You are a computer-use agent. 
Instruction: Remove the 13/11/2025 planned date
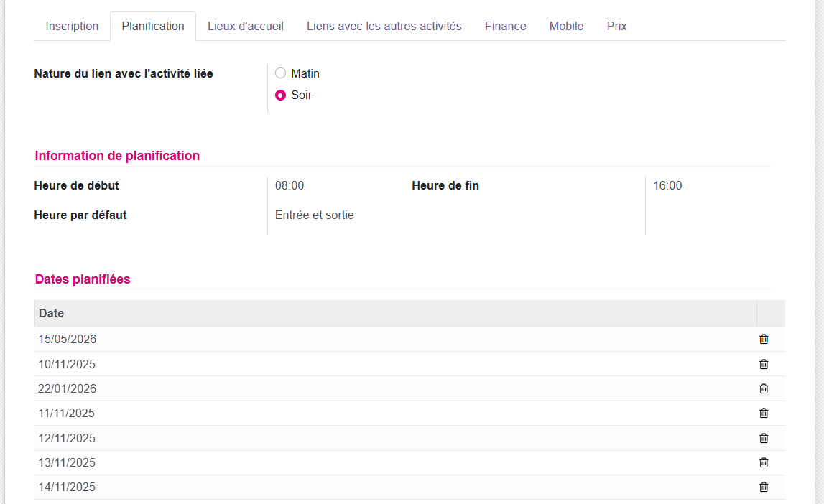(x=764, y=462)
